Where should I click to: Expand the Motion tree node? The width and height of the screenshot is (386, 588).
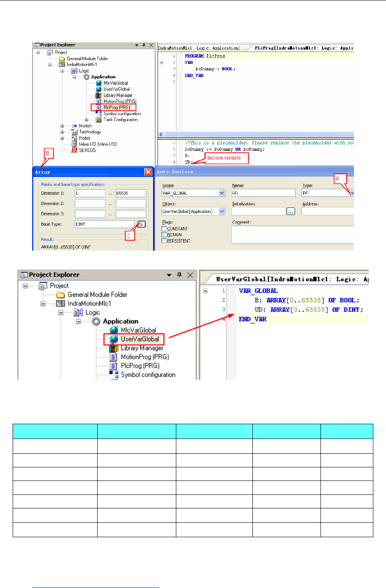(x=62, y=126)
